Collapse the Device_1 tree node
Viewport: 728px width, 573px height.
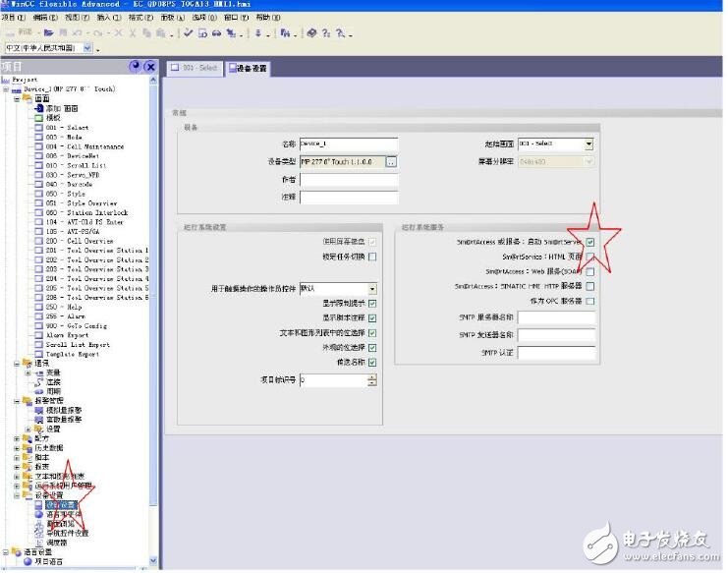tap(5, 89)
